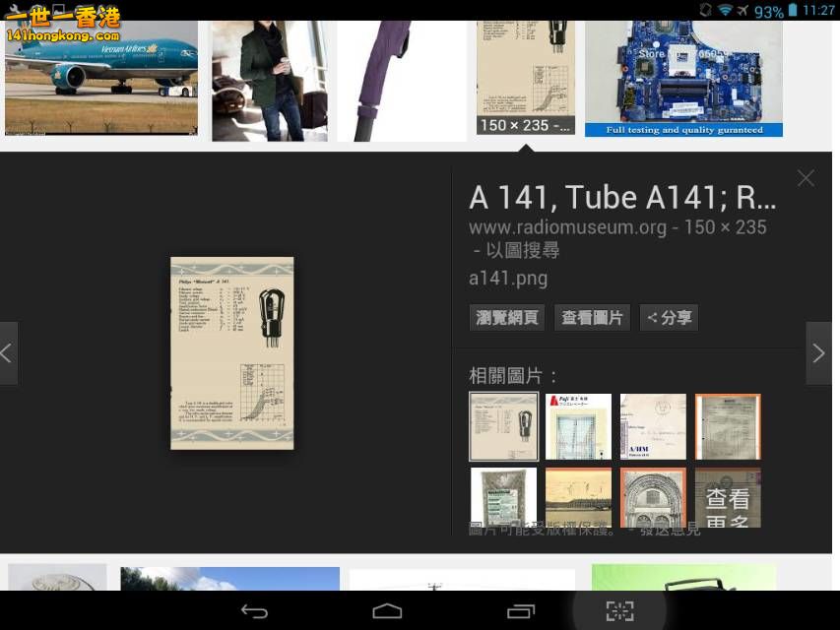Open the 以圖搜尋 search by image link
840x630 pixels.
click(522, 250)
